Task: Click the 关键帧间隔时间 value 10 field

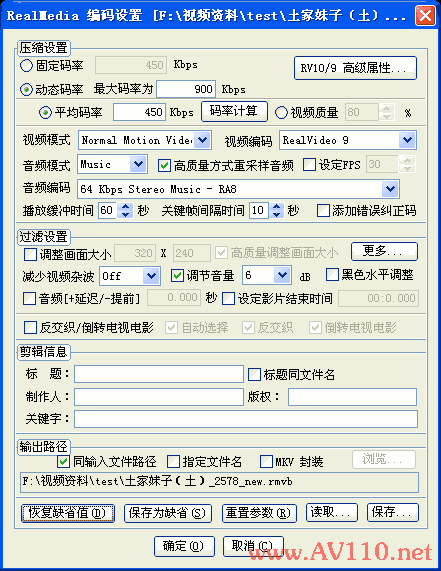Action: click(259, 210)
